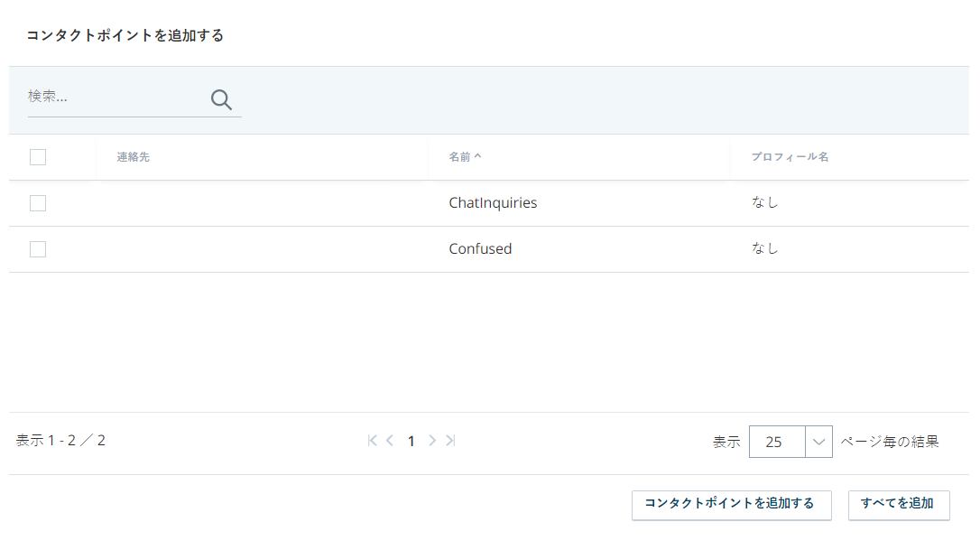Select the ChatInquiries name cell

493,202
